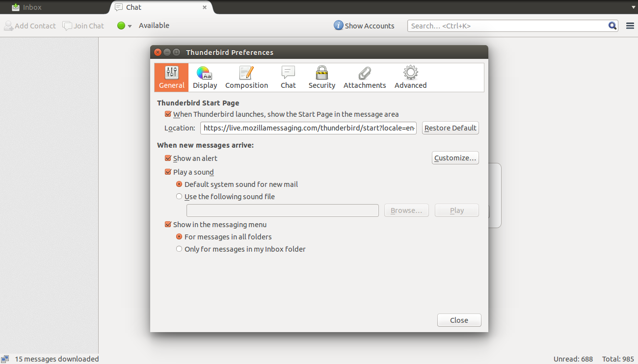Viewport: 638px width, 364px height.
Task: Click the sound file path field
Action: [283, 210]
